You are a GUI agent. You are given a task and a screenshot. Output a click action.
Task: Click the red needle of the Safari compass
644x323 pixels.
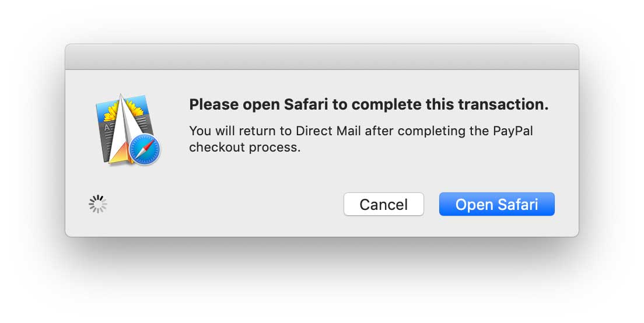[149, 145]
